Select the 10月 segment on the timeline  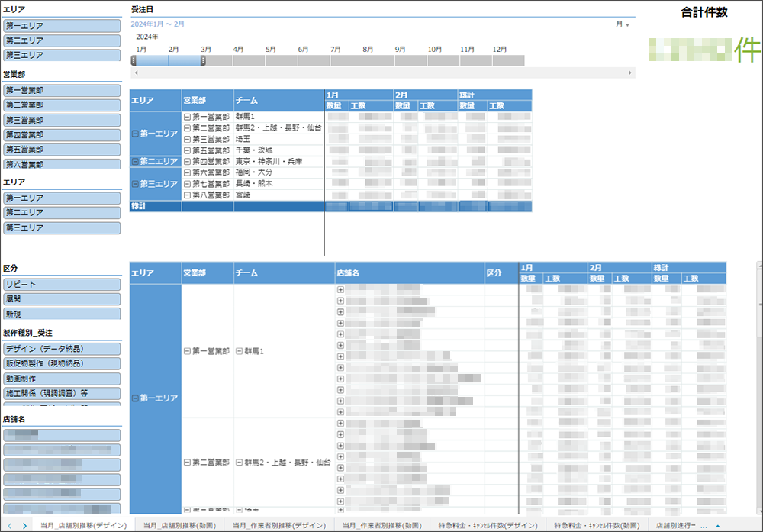(443, 60)
